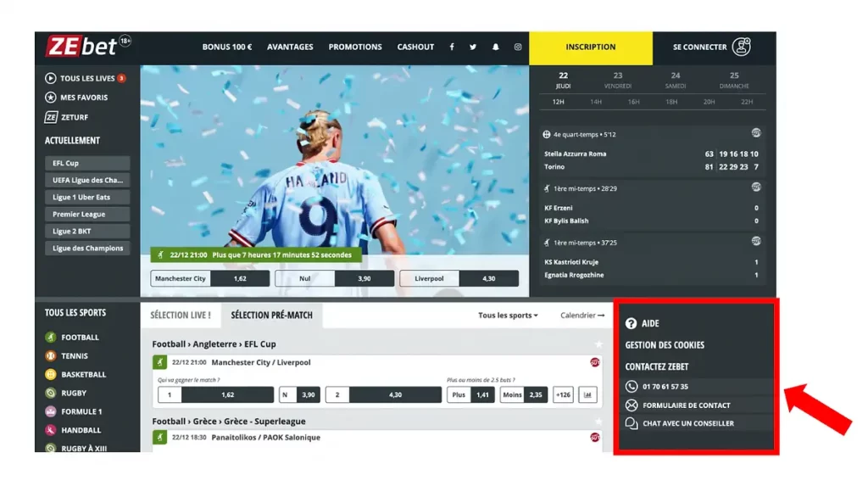
Task: Select the 14H time slot
Action: [x=596, y=102]
